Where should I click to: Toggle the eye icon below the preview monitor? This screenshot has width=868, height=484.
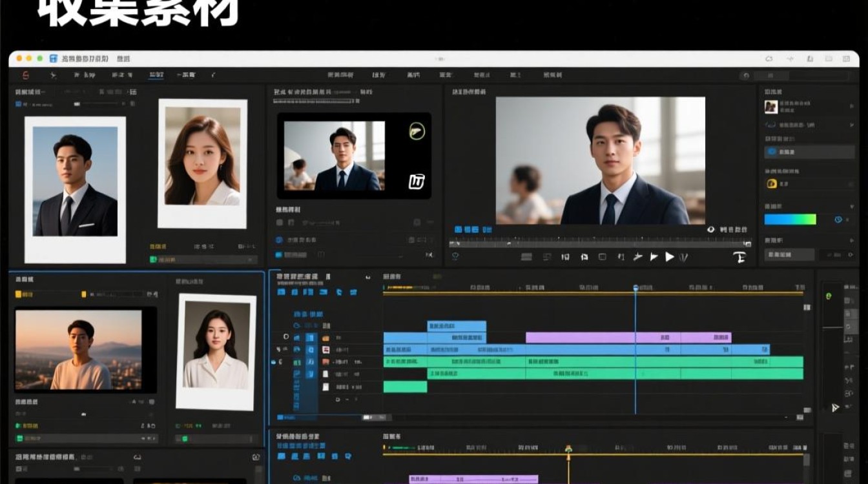point(711,229)
